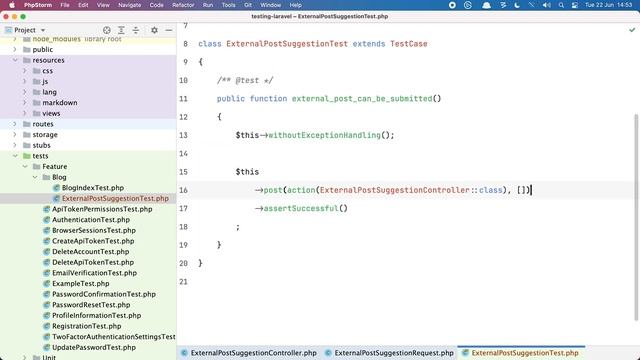Select ExternalPostSuggestionTest.php in project tree
The image size is (640, 360).
tap(115, 198)
